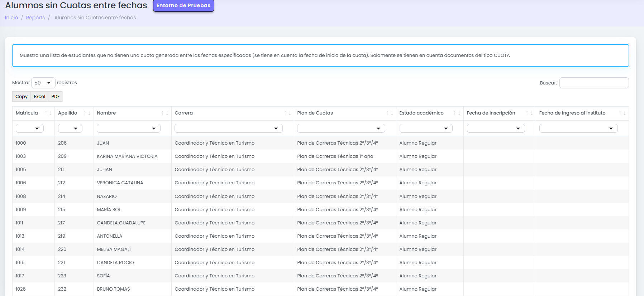The image size is (644, 296).
Task: Sort by Fecha de Ingreso al Instituto arrows
Action: coord(622,113)
